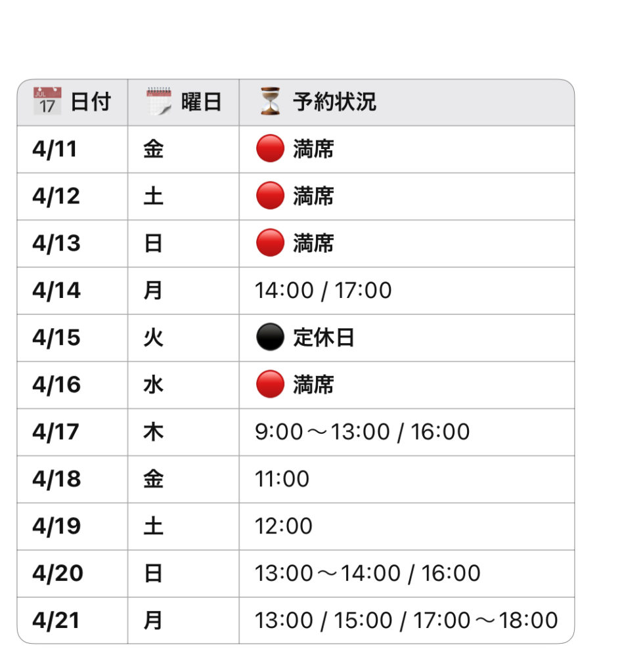The image size is (620, 672).
Task: Click the calendar icon beside 日付
Action: click(47, 101)
